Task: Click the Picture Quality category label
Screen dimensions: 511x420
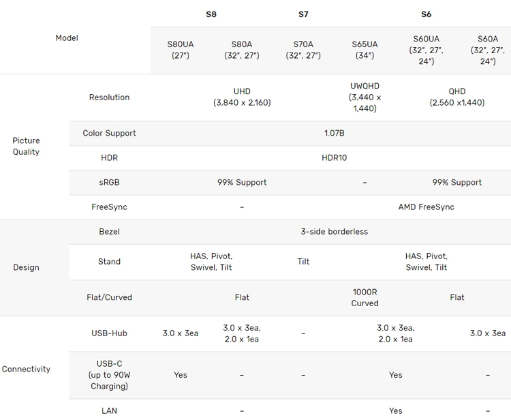Action: tap(26, 146)
